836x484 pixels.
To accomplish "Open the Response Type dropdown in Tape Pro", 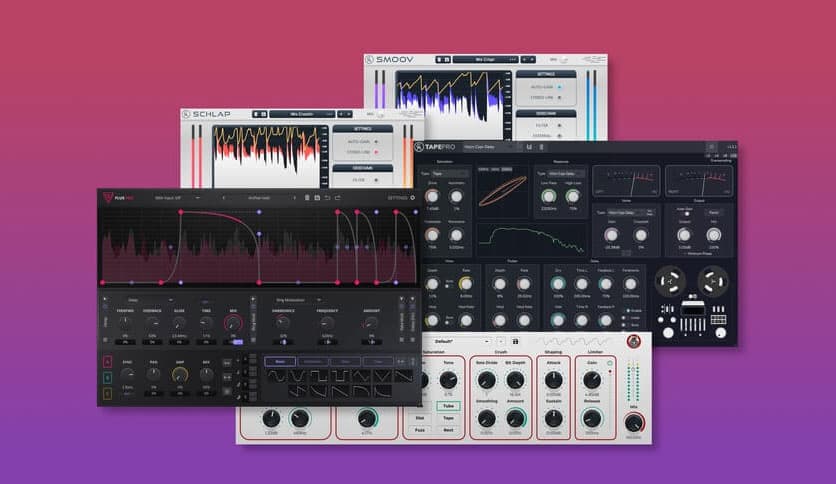I will pyautogui.click(x=566, y=173).
